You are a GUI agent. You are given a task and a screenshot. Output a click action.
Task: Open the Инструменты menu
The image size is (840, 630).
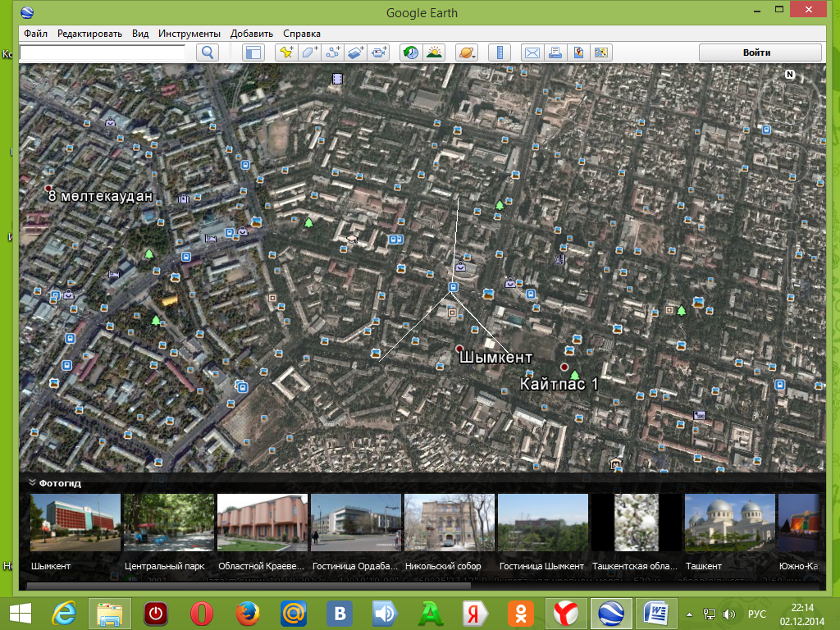[x=189, y=33]
